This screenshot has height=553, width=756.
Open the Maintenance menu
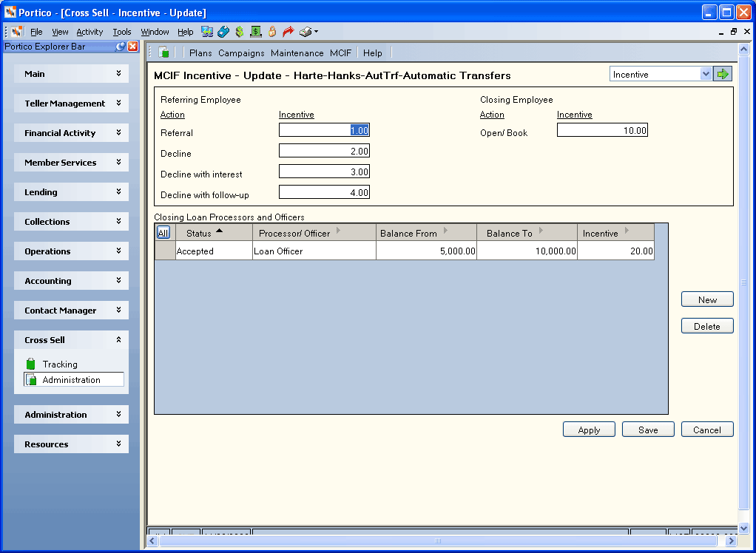(297, 53)
